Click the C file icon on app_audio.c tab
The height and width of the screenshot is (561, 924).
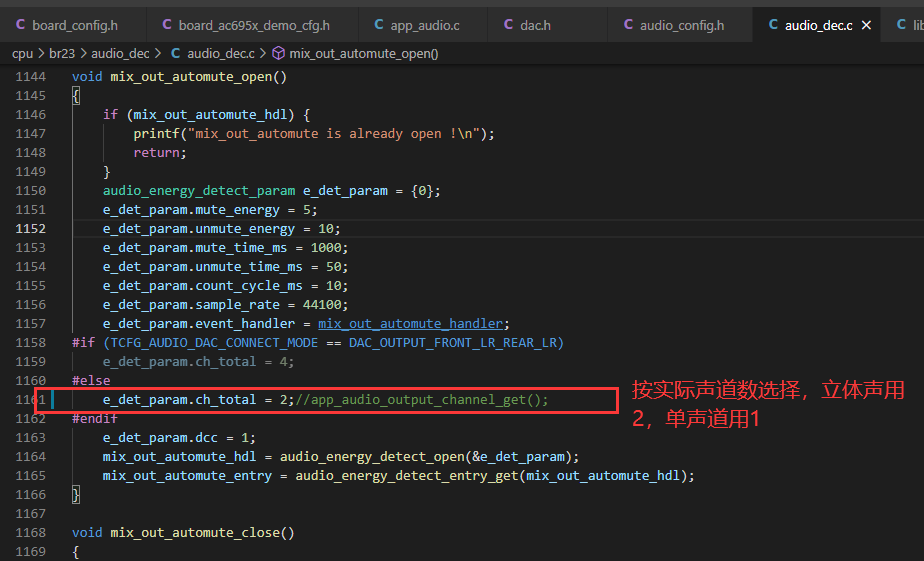point(379,25)
